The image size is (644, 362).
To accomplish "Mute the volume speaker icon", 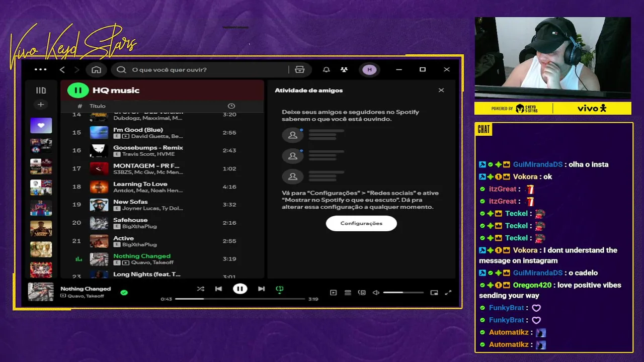I will click(376, 293).
